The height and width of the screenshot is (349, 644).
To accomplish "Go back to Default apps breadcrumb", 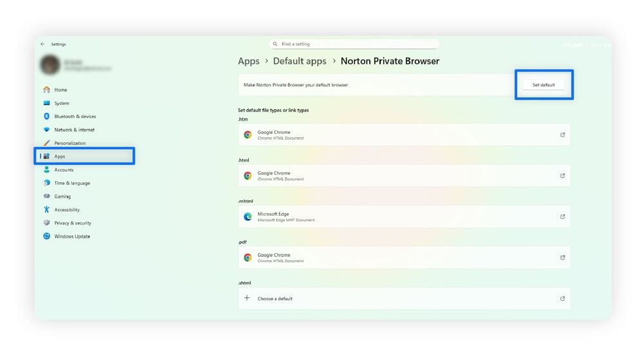I will click(299, 61).
